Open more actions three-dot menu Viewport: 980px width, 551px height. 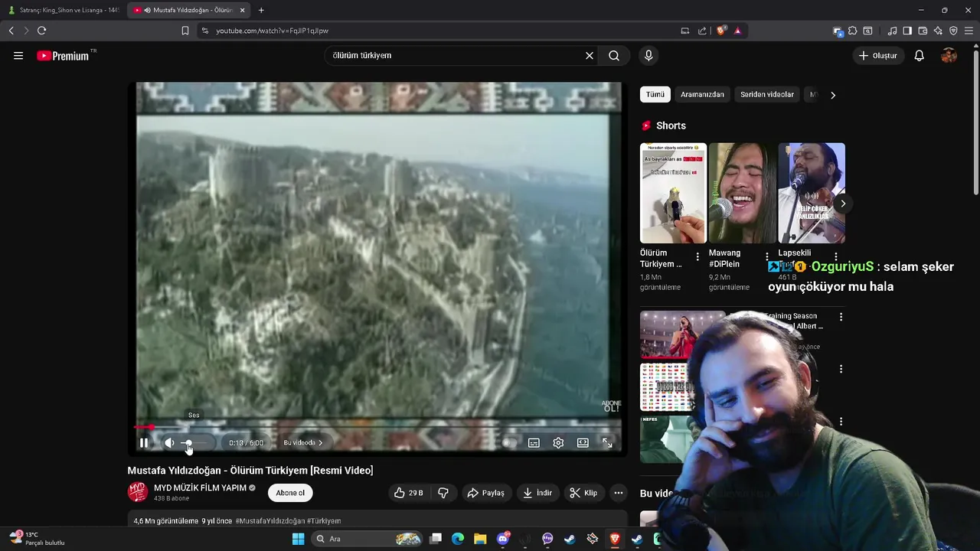click(619, 493)
